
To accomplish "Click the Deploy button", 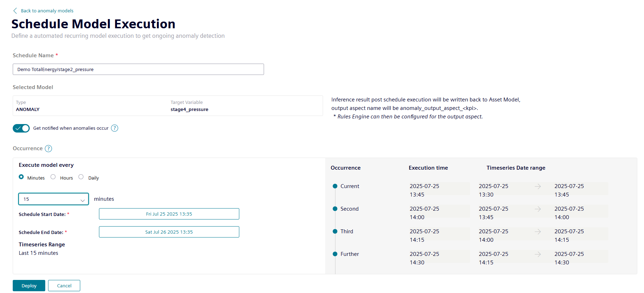I will (x=29, y=286).
